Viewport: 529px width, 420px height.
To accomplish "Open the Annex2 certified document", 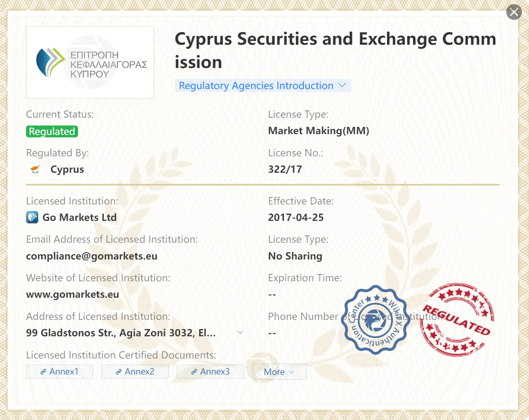I will click(135, 371).
